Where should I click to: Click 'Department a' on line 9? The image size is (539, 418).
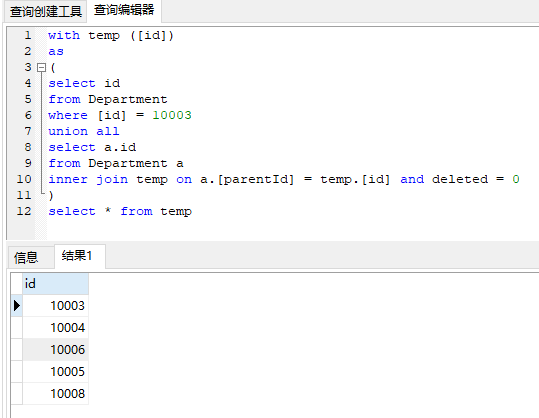pos(136,163)
